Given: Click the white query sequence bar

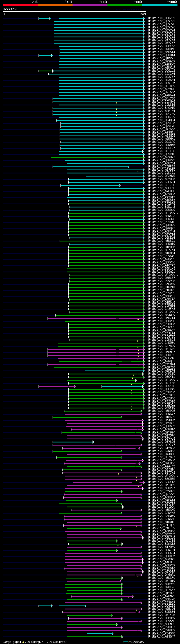Looking at the screenshot, I should 74,12.
